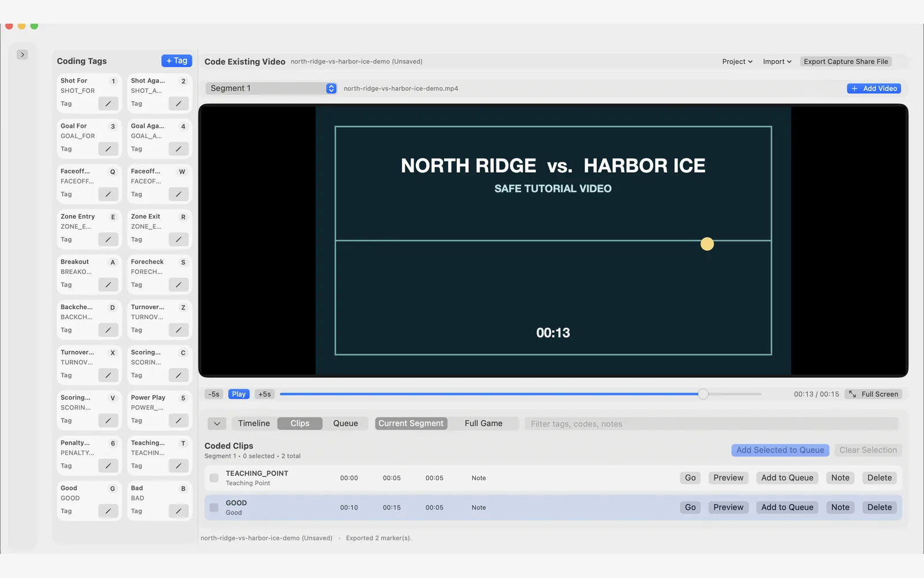Edit the Bad tag with its pencil icon
The image size is (924, 578).
pos(178,511)
